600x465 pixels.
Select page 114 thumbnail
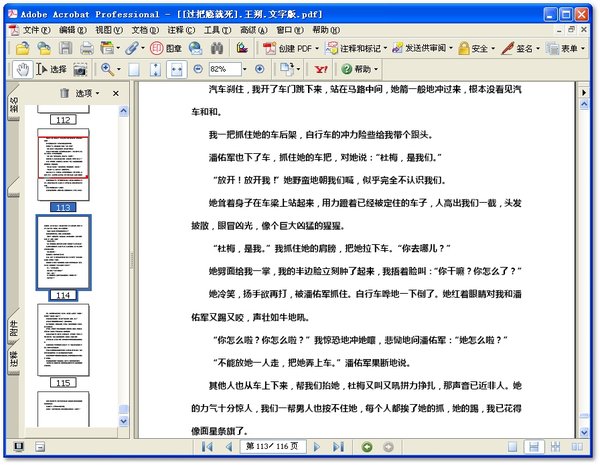tap(63, 252)
